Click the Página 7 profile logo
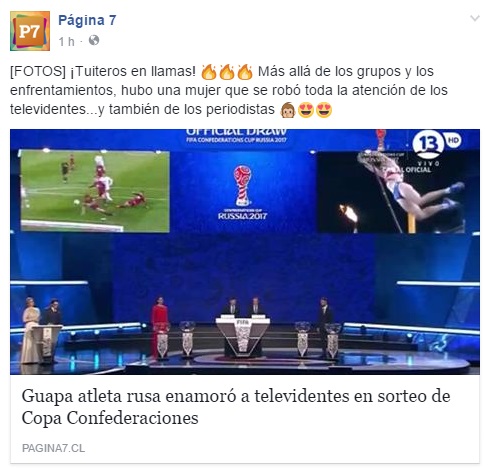Screen dimensions: 490x471 (30, 31)
